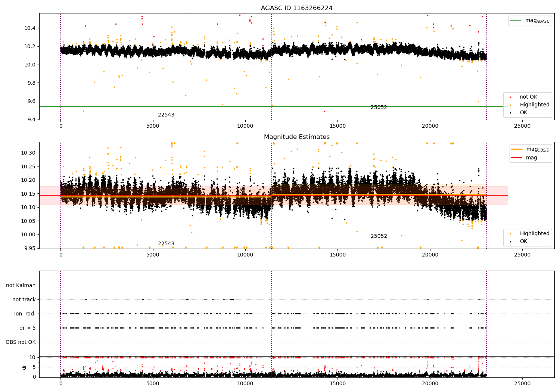Click the 'dr' y-axis label in the bottom panel

click(x=24, y=367)
